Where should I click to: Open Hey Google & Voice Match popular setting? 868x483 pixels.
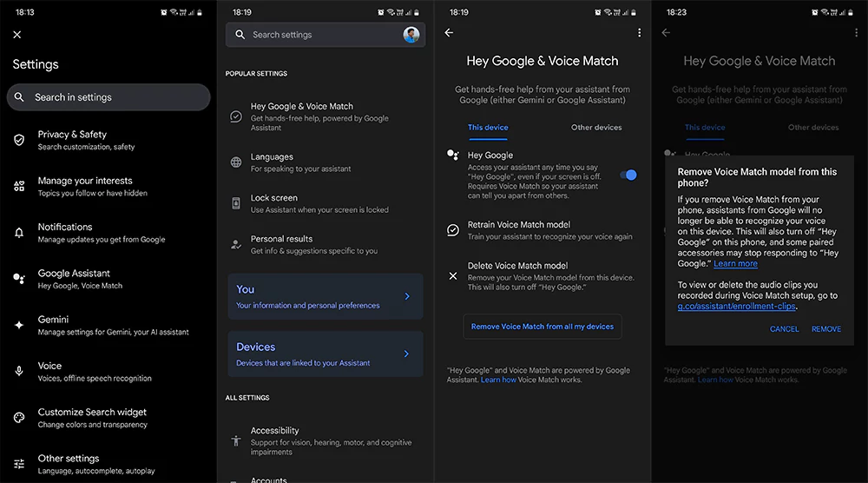pos(325,116)
